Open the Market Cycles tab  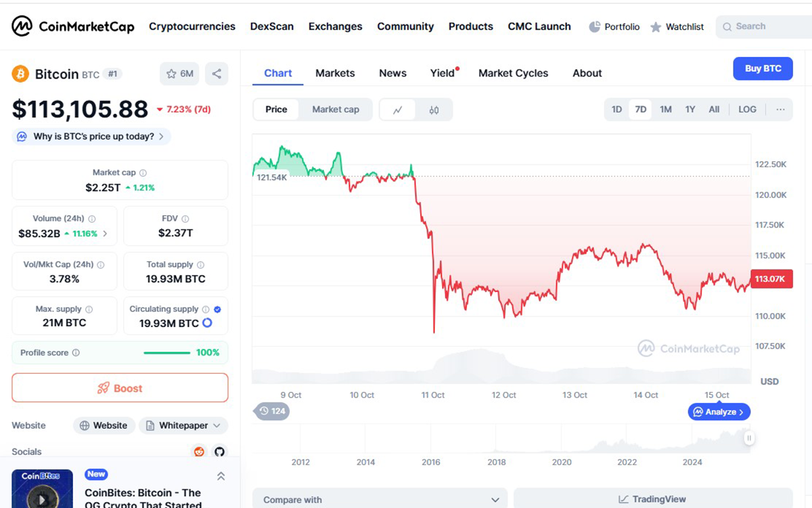pos(513,72)
